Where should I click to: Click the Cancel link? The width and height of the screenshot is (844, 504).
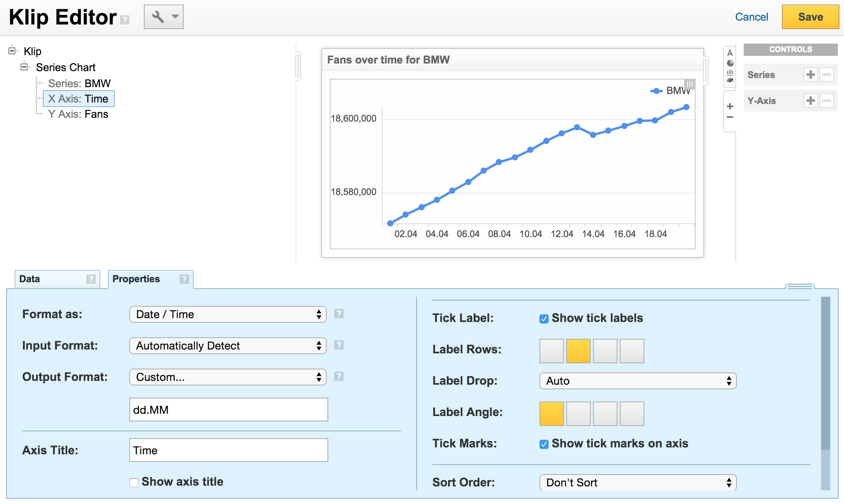(x=751, y=17)
